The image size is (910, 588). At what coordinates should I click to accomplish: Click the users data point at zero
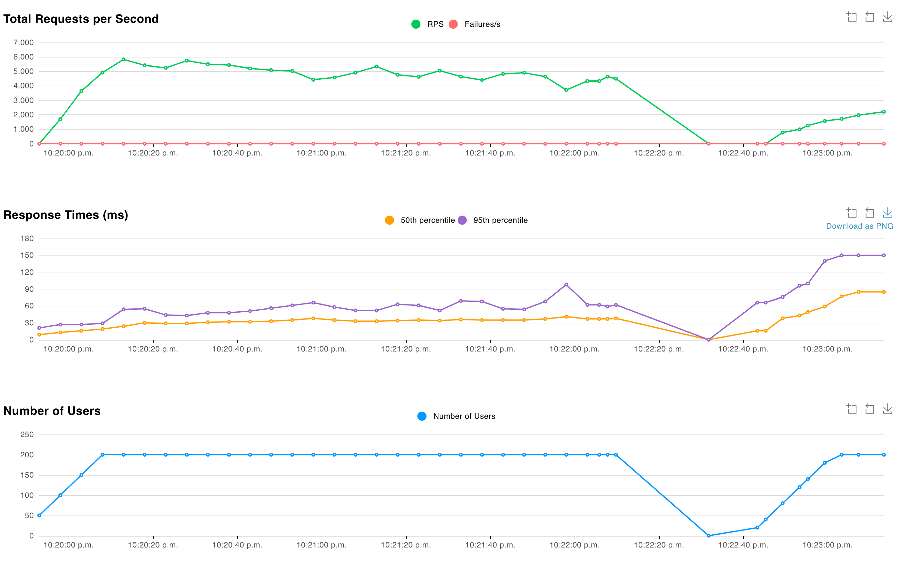coord(708,536)
